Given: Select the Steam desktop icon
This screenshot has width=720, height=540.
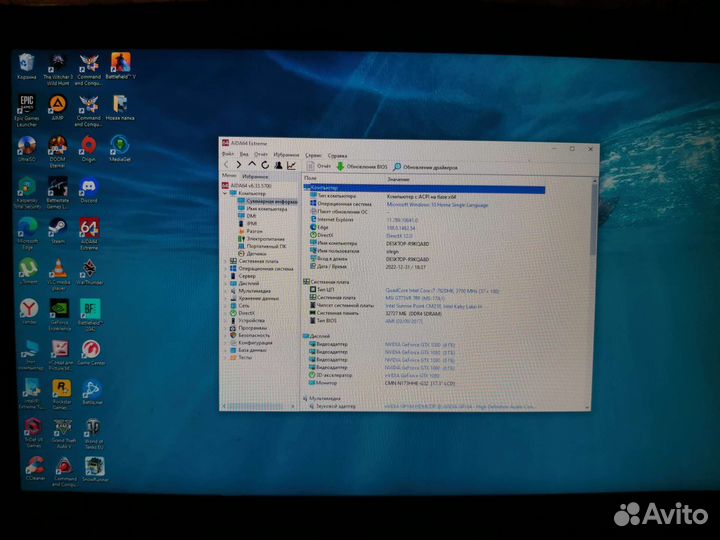Looking at the screenshot, I should click(58, 231).
